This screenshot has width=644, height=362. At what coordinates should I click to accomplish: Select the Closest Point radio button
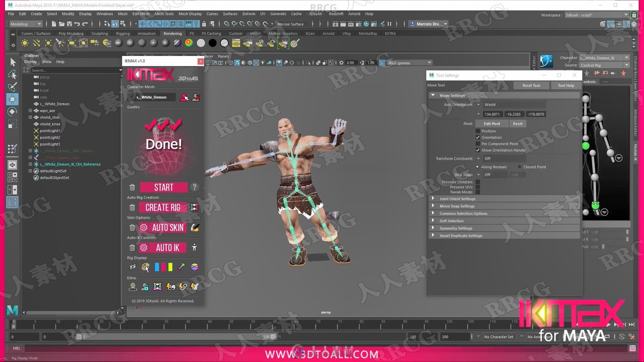[x=520, y=167]
